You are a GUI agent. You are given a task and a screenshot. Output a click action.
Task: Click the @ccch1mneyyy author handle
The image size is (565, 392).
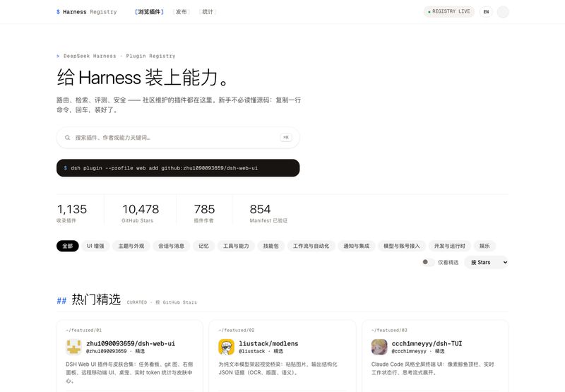click(409, 351)
